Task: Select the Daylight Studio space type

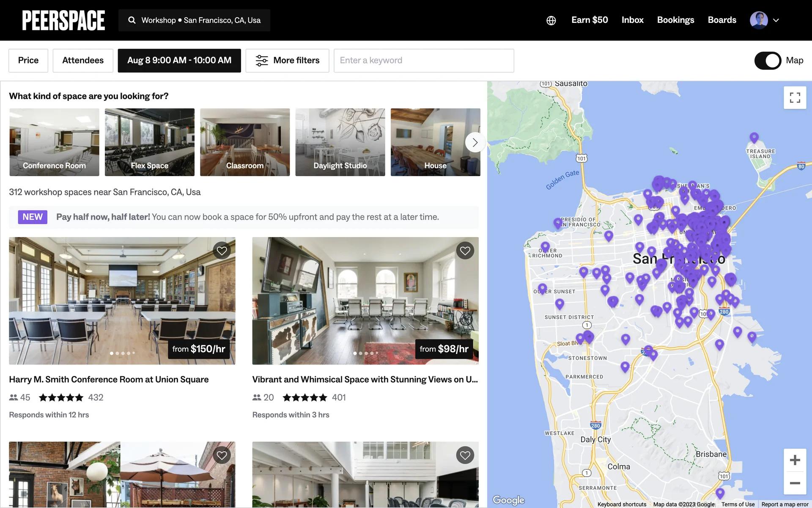Action: (340, 142)
